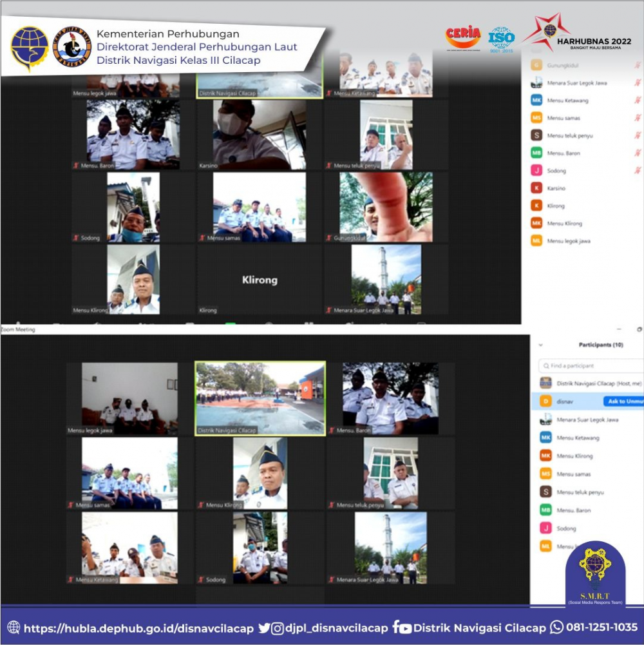This screenshot has height=645, width=644.
Task: Click the blue MK avatar in the Participants (10) panel
Action: coord(545,438)
